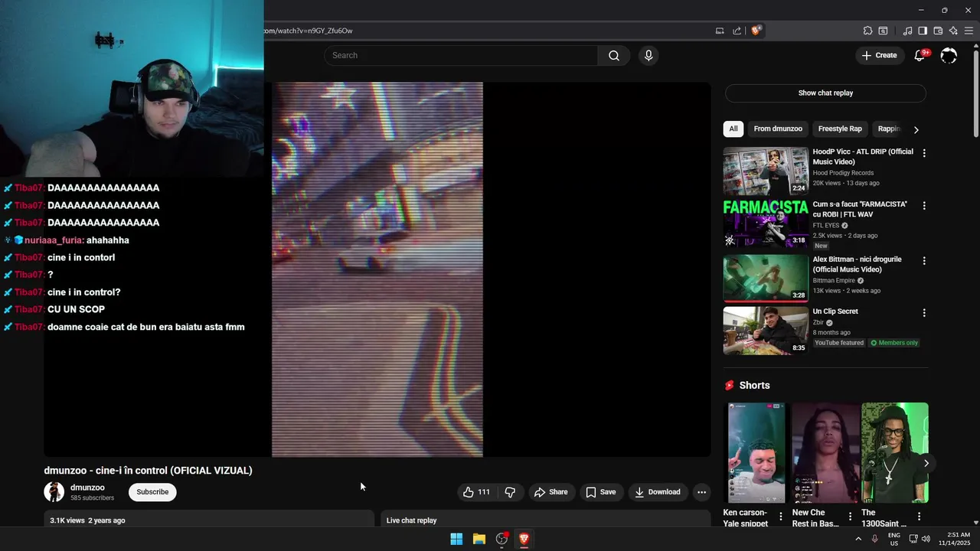
Task: Click Live chat replay panel header
Action: pyautogui.click(x=547, y=520)
